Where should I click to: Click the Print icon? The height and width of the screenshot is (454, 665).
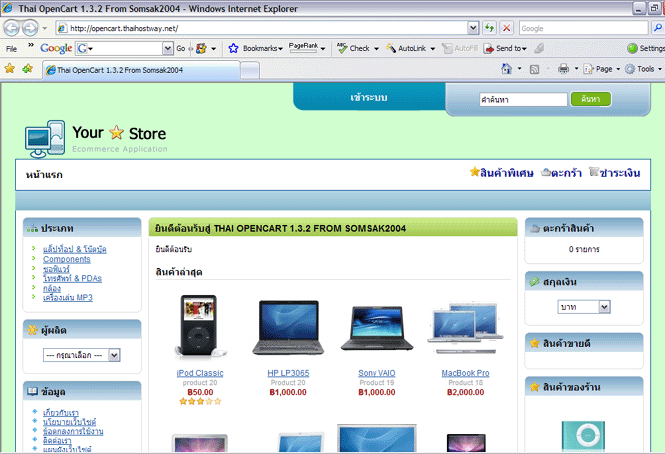pos(563,69)
